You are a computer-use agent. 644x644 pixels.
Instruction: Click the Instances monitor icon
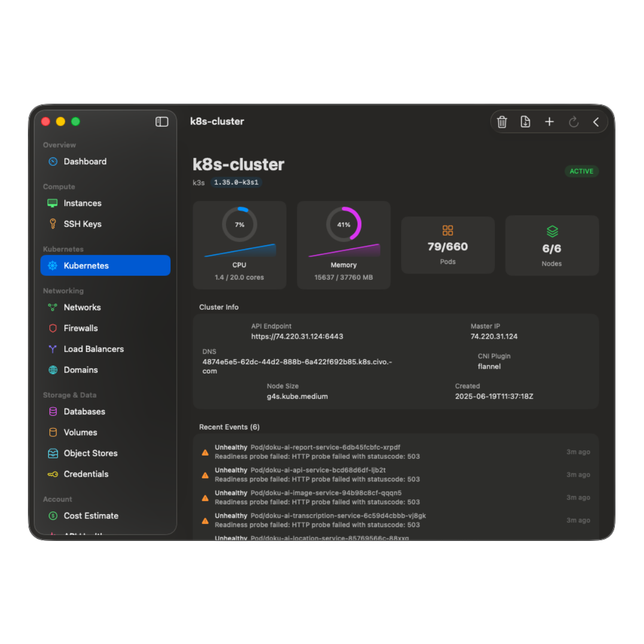53,203
